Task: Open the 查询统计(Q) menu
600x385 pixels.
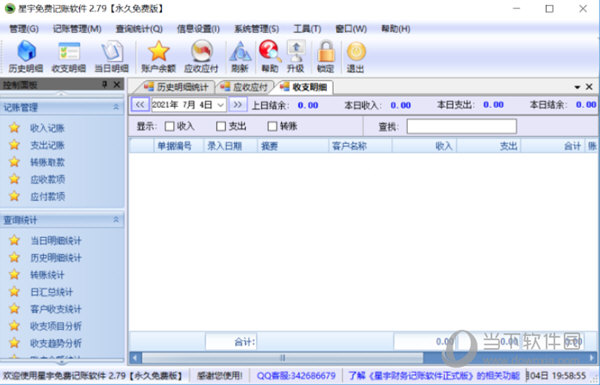Action: pyautogui.click(x=139, y=29)
